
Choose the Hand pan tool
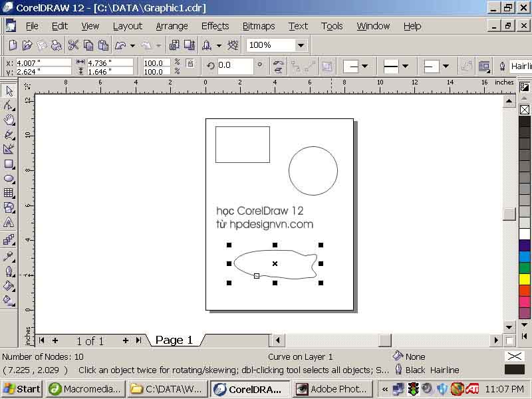click(x=9, y=120)
